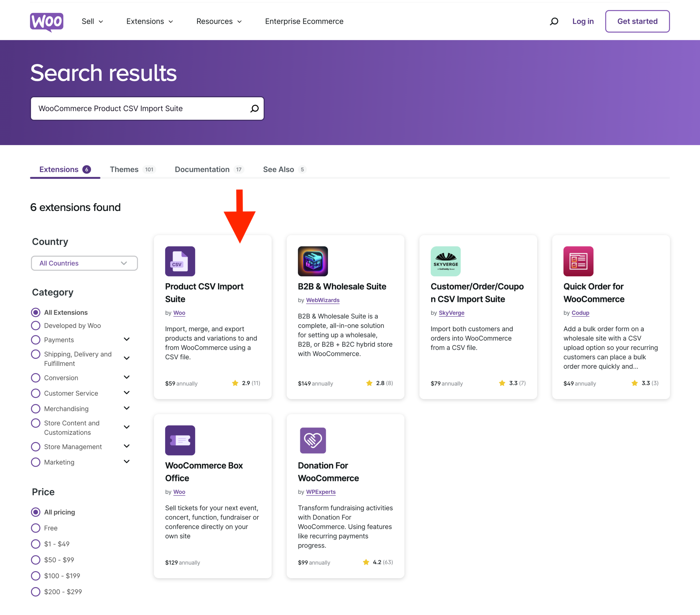
Task: Click the WooCommerce Box Office ticket icon
Action: click(x=180, y=440)
